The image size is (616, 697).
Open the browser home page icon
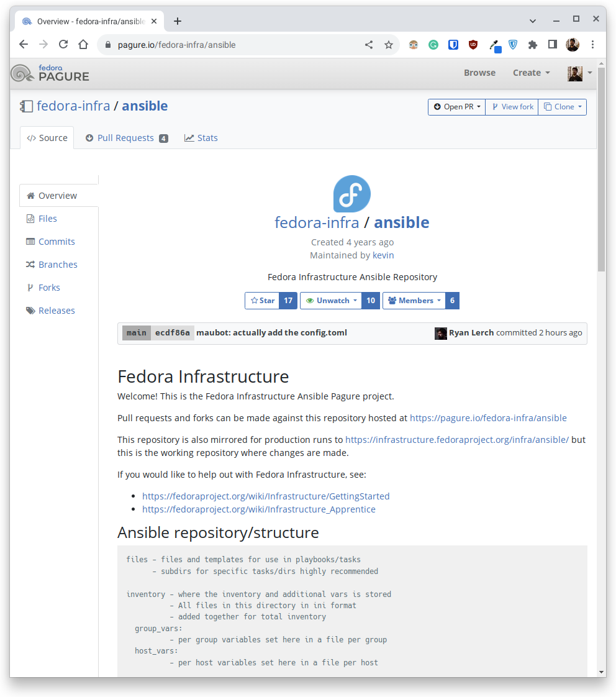click(x=83, y=45)
